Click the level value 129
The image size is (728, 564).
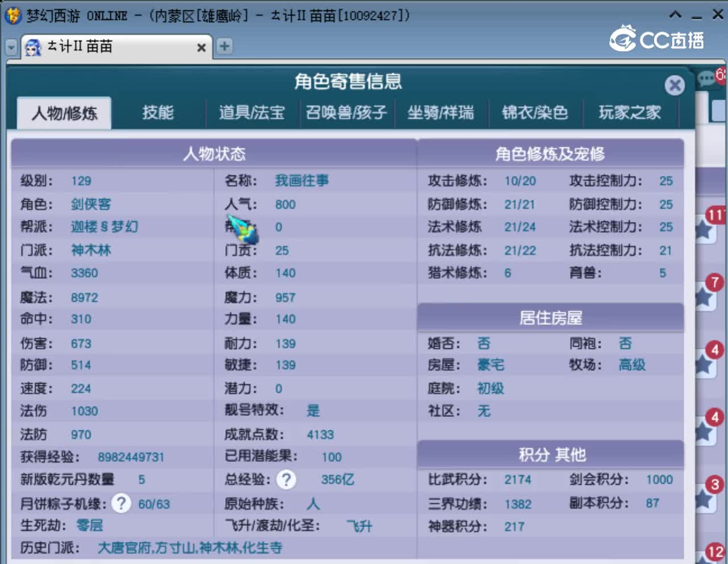(81, 181)
